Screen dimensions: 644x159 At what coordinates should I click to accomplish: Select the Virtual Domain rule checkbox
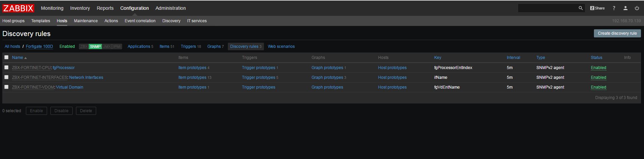tap(6, 87)
